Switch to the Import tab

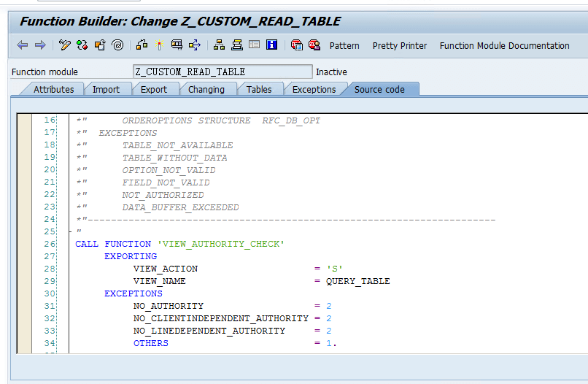(x=106, y=89)
